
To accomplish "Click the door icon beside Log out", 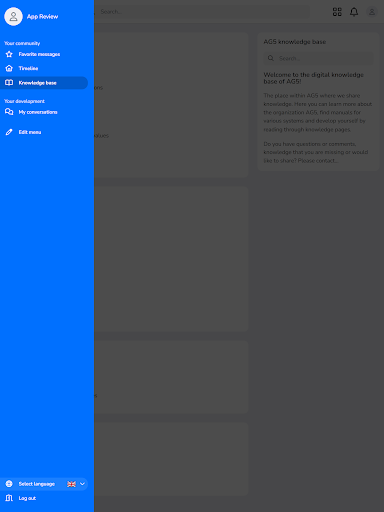I will (x=9, y=498).
